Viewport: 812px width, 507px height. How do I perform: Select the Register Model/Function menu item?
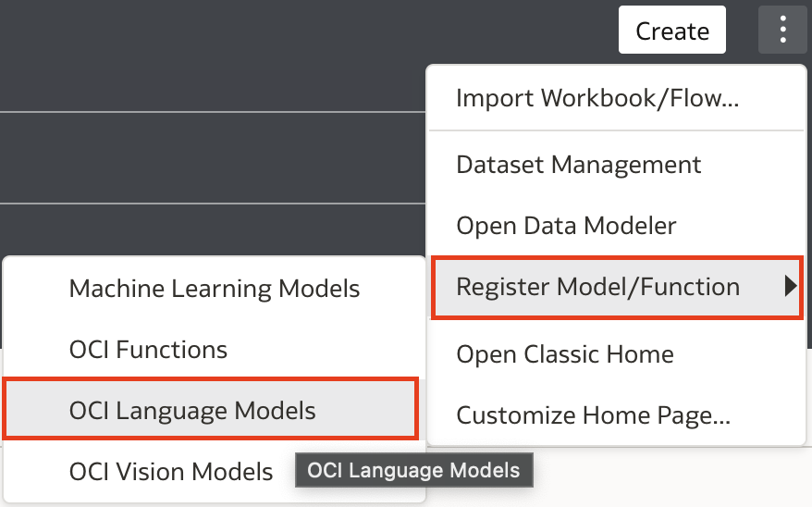point(617,288)
